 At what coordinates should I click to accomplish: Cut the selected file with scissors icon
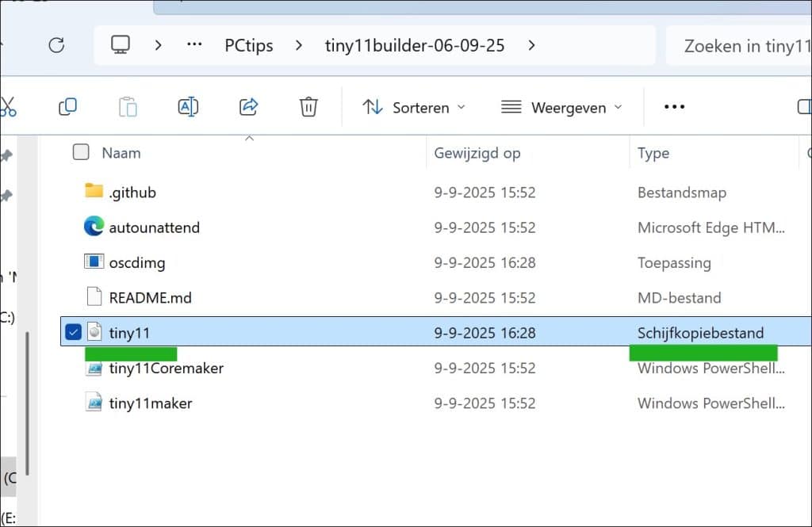pyautogui.click(x=7, y=107)
